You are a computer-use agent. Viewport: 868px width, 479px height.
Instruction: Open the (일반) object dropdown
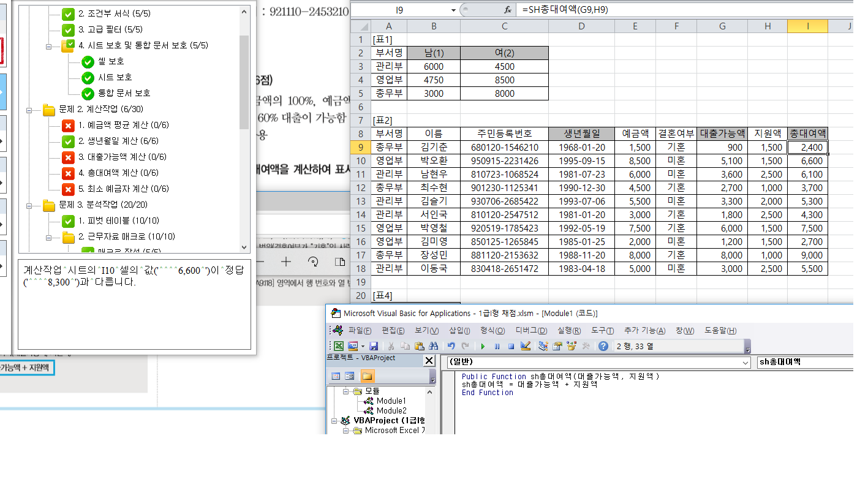click(x=745, y=362)
